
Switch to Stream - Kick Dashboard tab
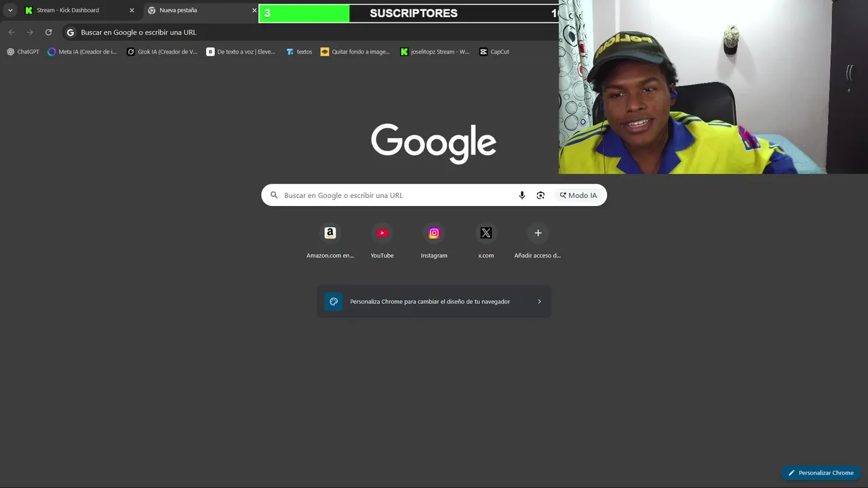(80, 10)
